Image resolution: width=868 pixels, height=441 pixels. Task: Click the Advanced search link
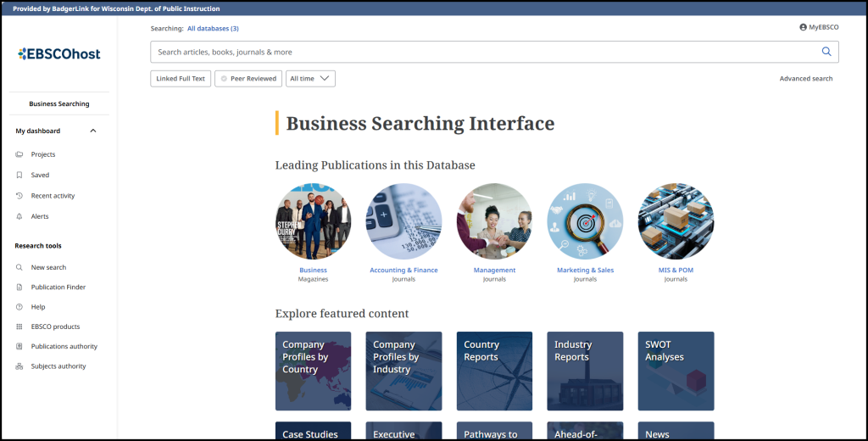tap(806, 79)
